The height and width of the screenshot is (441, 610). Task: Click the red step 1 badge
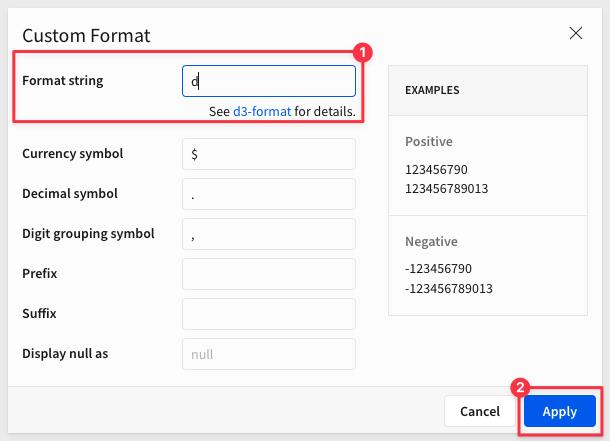pyautogui.click(x=363, y=52)
